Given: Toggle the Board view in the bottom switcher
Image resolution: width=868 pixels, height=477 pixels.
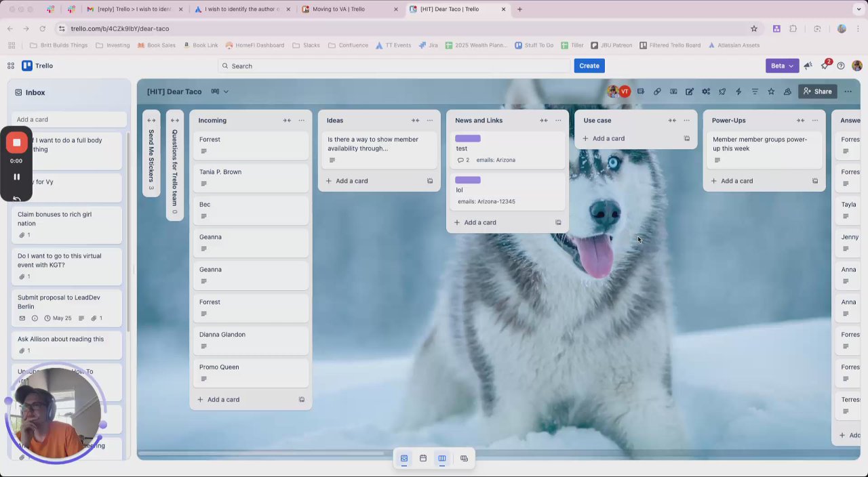Looking at the screenshot, I should coord(442,459).
